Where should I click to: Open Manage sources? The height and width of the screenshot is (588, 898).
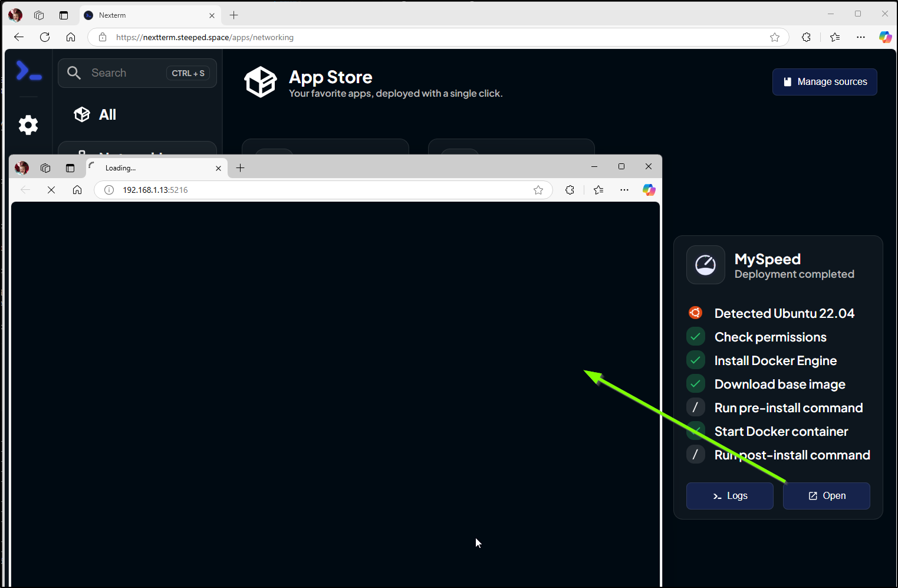pos(824,82)
